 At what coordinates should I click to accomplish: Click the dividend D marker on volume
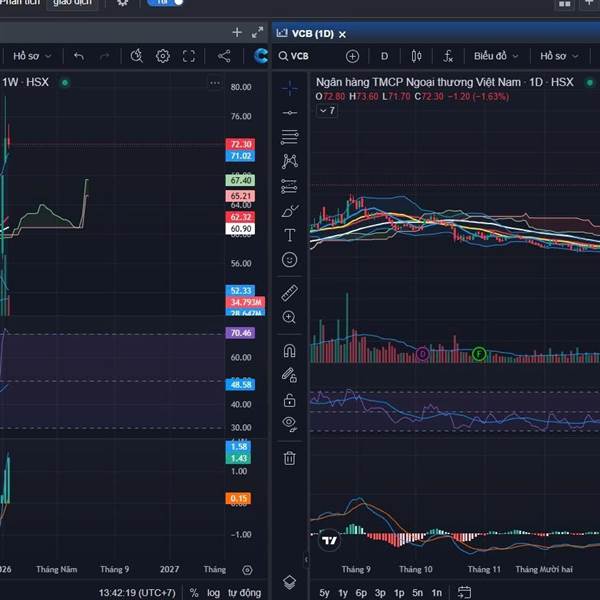(x=422, y=354)
